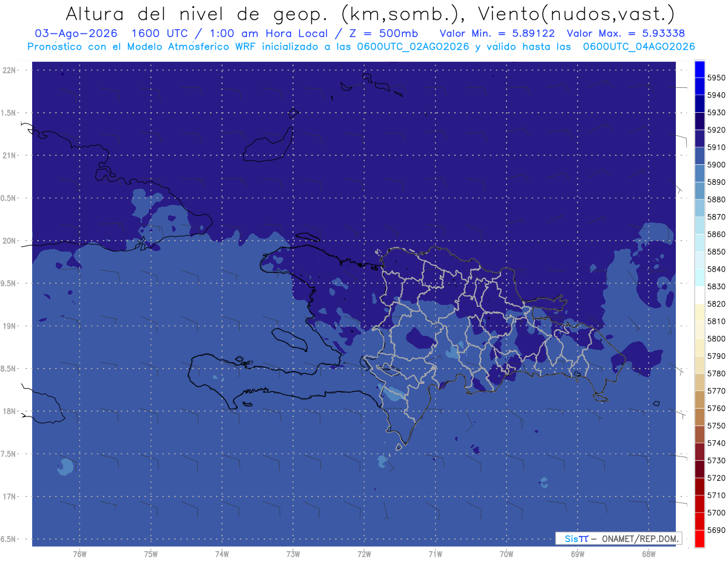Click the '5780' legend value
Screen dimensions: 728x562
pos(716,373)
